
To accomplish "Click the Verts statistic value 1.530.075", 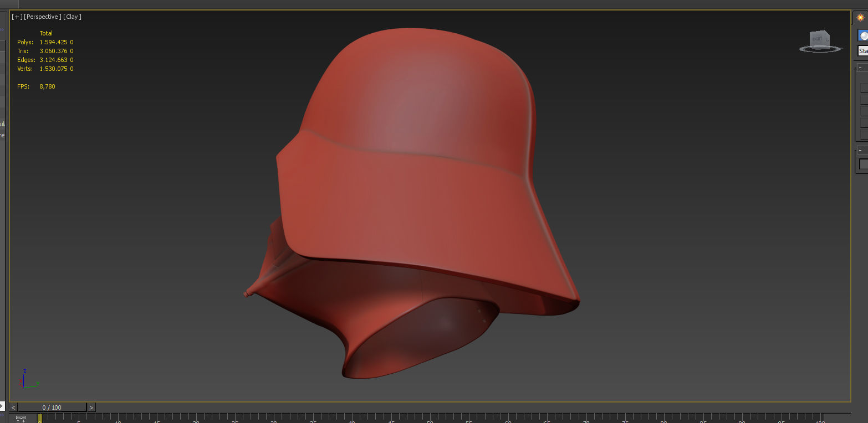I will click(54, 69).
